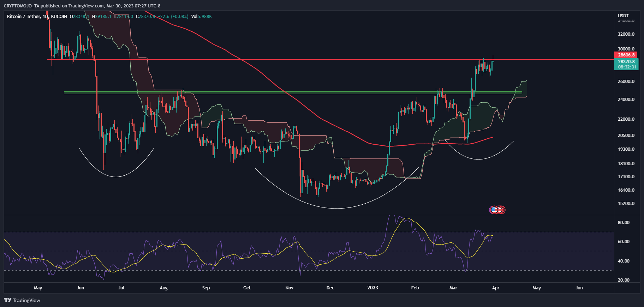Click the 19300.0 price axis label
Viewport: 644px width, 307px height.
point(626,149)
